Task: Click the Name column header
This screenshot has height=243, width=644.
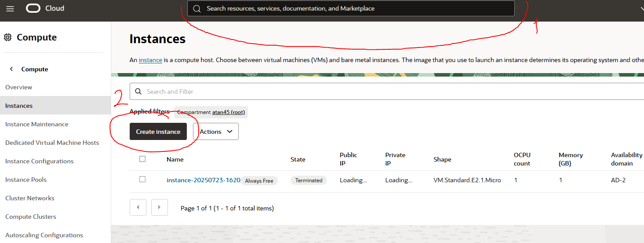Action: [175, 159]
